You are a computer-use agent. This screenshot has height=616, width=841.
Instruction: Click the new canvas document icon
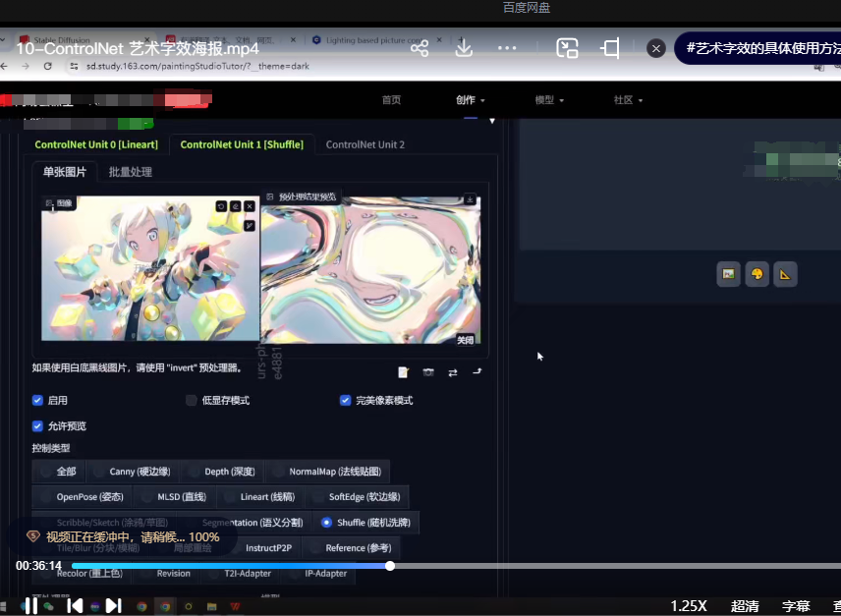404,372
